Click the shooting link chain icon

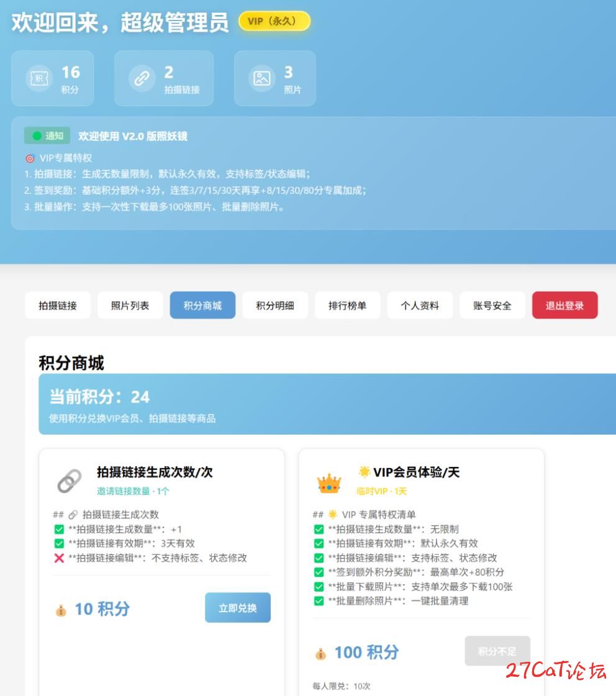coord(142,78)
